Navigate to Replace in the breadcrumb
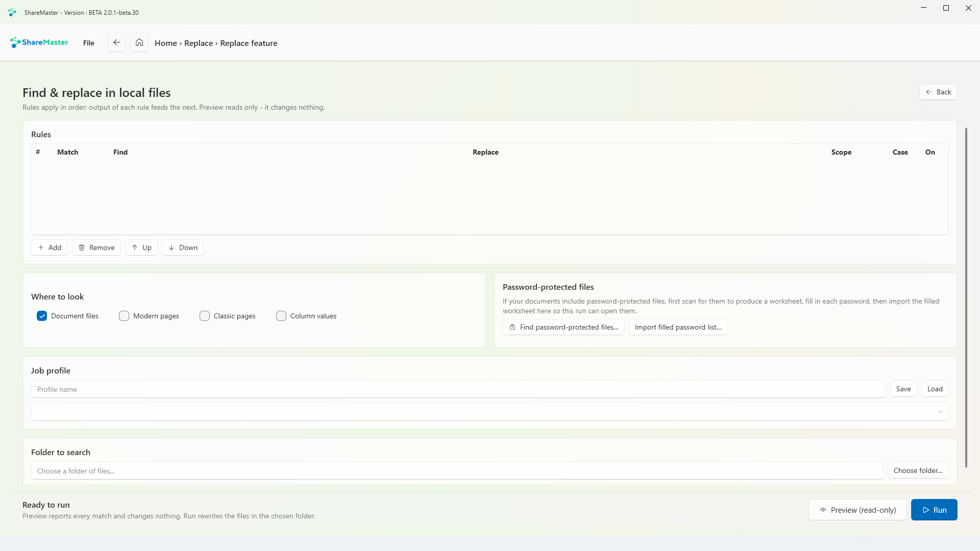 point(199,43)
